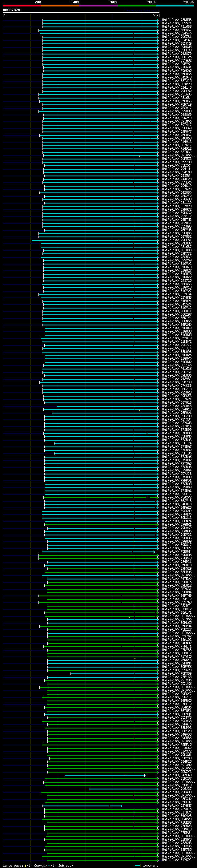The width and height of the screenshot is (197, 868).
Task: Open hit UniRef100_A7PBB8
Action: tap(177, 433)
